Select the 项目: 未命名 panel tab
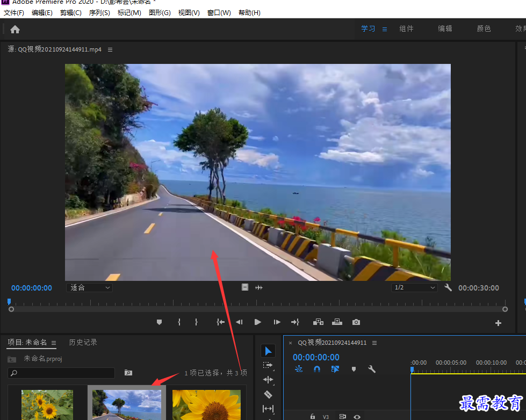526x420 pixels. tap(27, 342)
